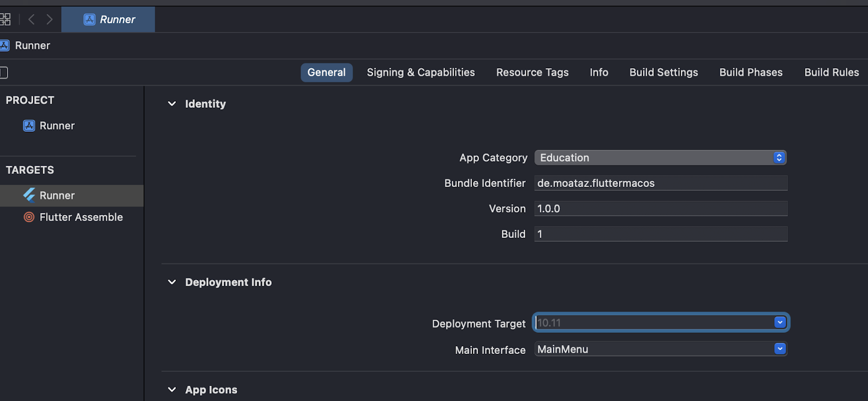Open the Resource Tags tab
This screenshot has width=868, height=401.
532,73
